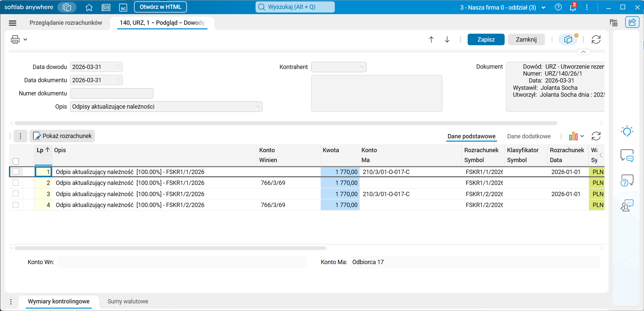Open the chart icon in grid toolbar
Image resolution: width=644 pixels, height=311 pixels.
tap(576, 136)
